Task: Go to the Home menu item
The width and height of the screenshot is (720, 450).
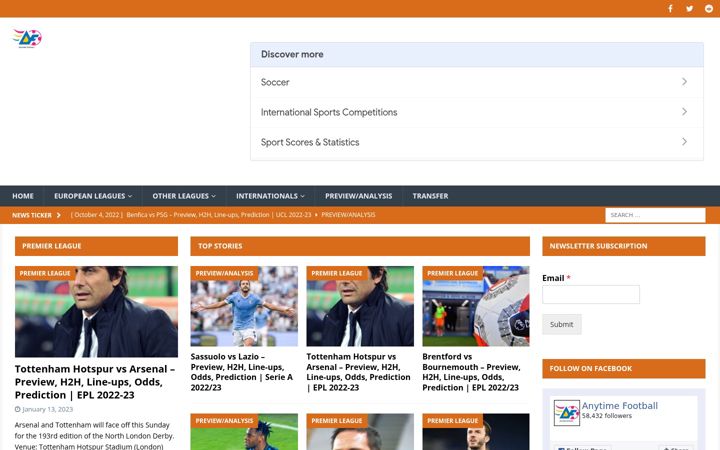Action: (22, 196)
